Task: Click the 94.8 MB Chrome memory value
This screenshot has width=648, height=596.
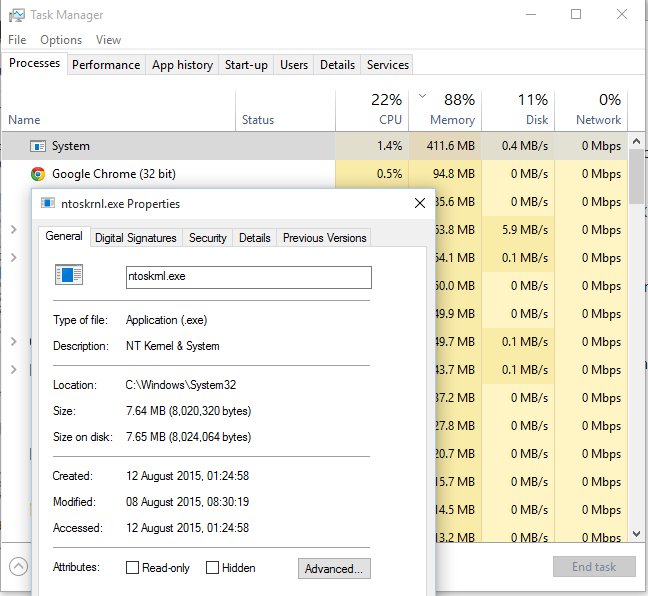Action: click(453, 174)
